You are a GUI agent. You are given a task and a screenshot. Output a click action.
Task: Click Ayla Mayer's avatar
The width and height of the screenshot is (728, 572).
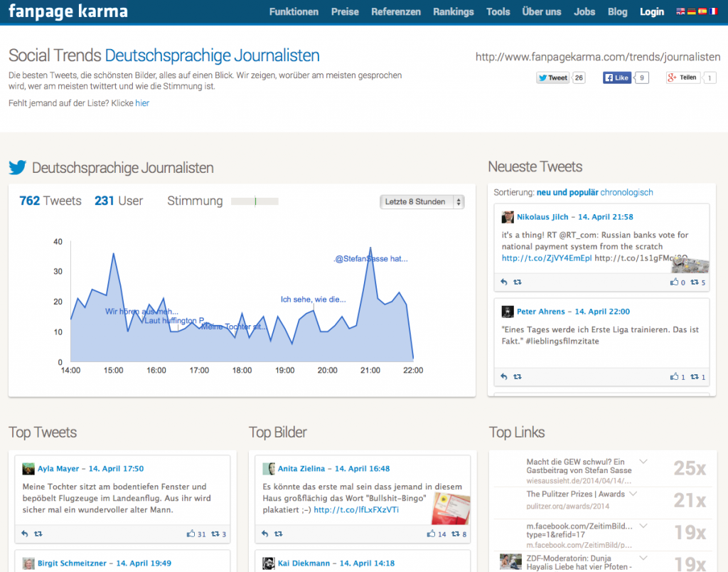pos(28,469)
